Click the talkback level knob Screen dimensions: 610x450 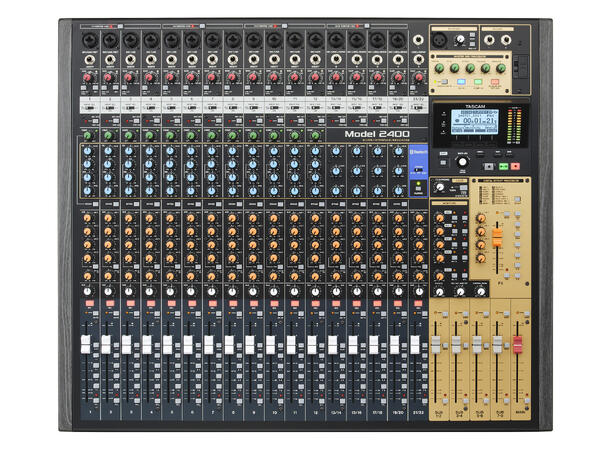tap(460, 39)
